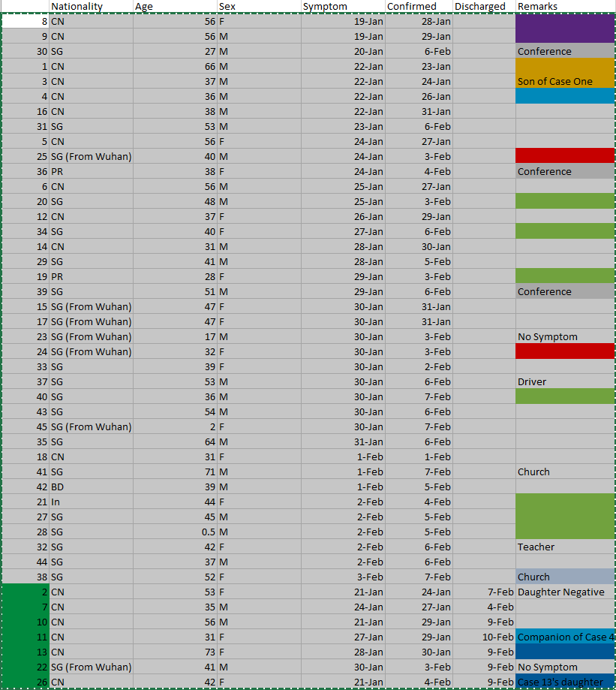
Task: Click the white case number 8 cell
Action: [x=26, y=21]
